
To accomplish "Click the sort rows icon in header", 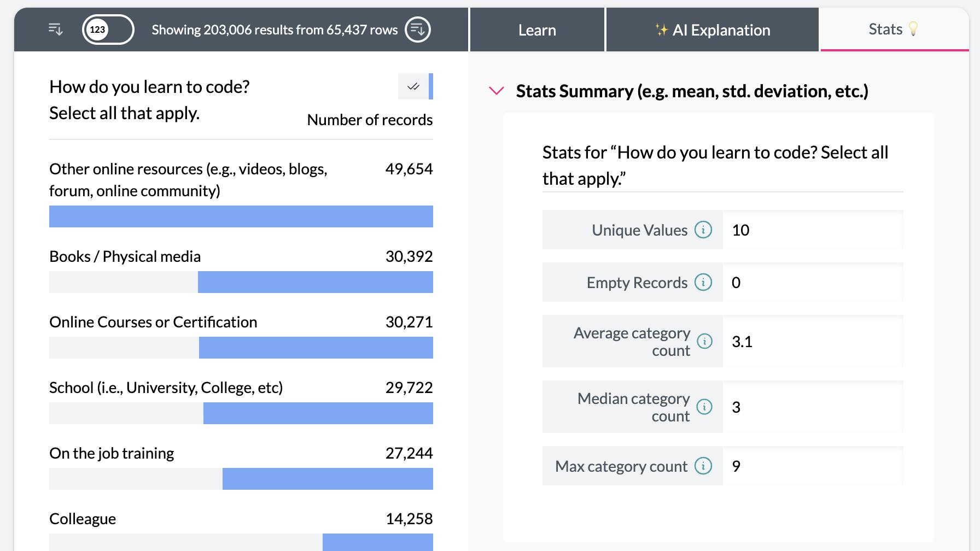I will click(x=56, y=30).
